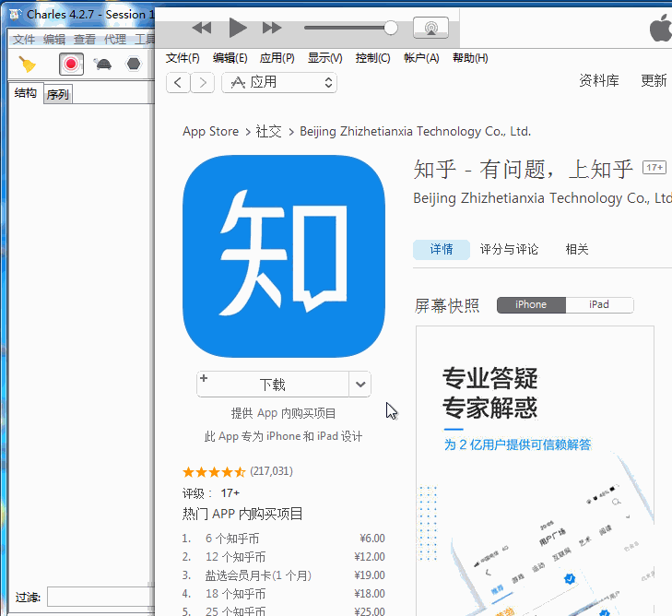672x616 pixels.
Task: Click the Charles 过滤 filter input field
Action: [100, 597]
